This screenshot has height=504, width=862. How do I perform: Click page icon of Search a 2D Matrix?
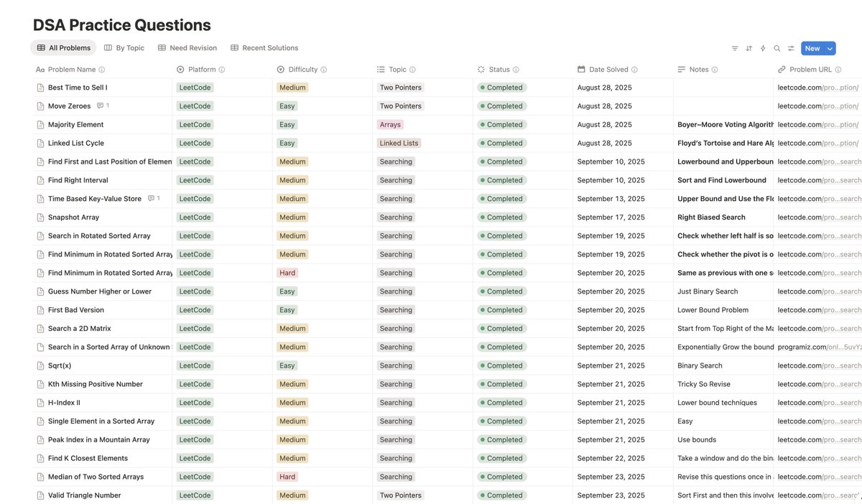click(x=40, y=328)
